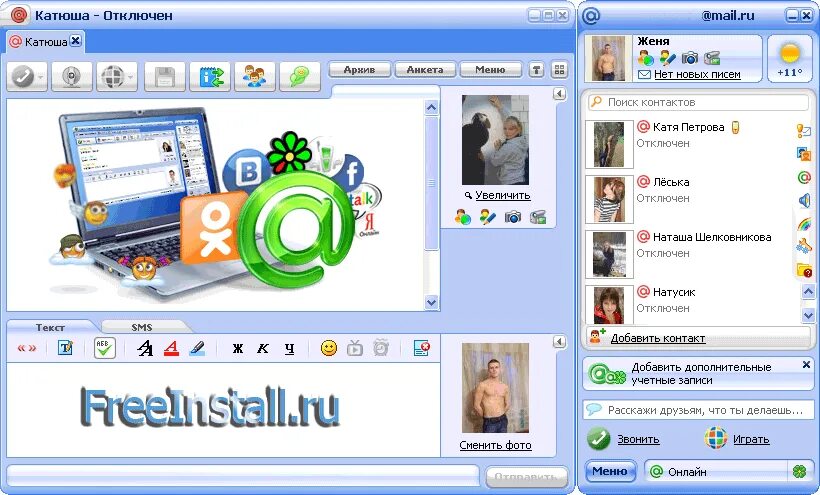Click the Звонить link
Viewport: 820px width, 495px height.
click(638, 439)
